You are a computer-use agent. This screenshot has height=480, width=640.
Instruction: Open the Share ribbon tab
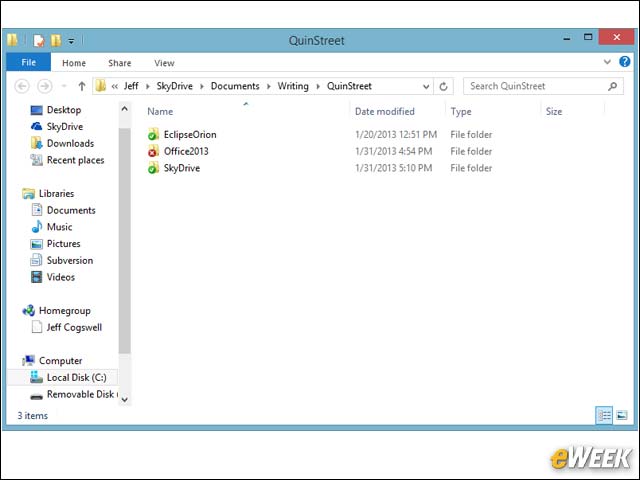click(x=120, y=63)
